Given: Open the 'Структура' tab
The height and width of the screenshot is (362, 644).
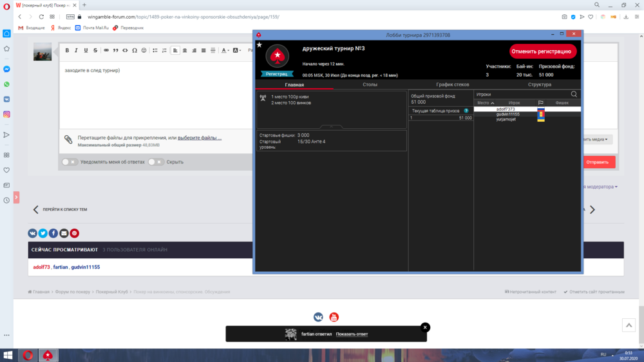Looking at the screenshot, I should pyautogui.click(x=539, y=84).
